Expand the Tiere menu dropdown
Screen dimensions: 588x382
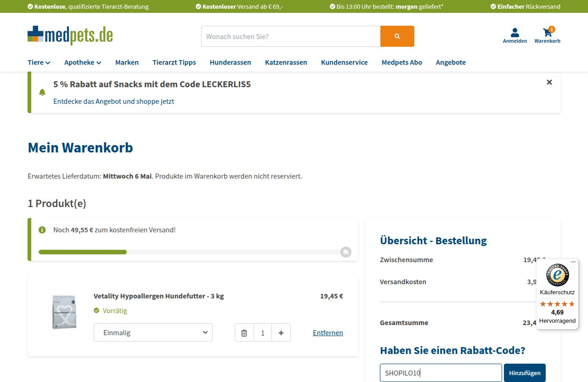39,62
